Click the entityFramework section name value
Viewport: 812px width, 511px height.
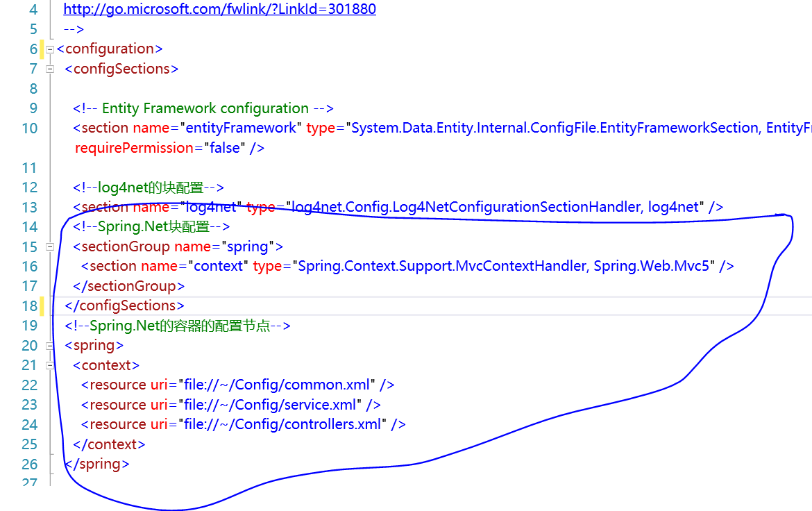[x=241, y=128]
